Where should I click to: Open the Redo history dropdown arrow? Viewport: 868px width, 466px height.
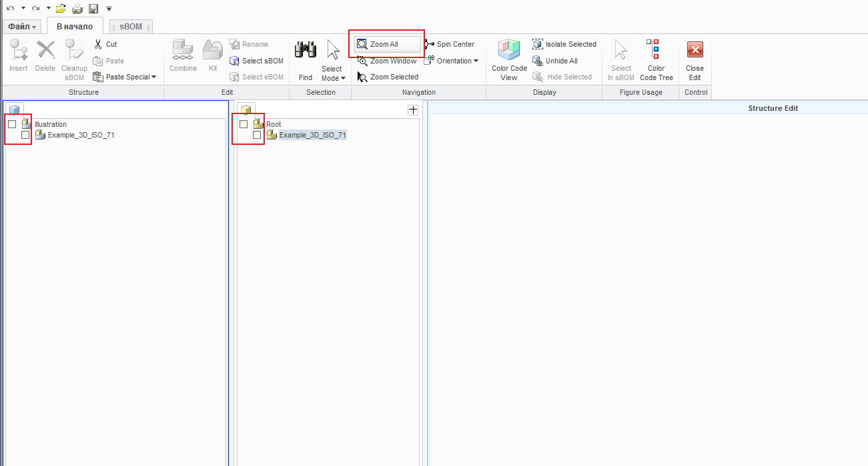coord(49,8)
